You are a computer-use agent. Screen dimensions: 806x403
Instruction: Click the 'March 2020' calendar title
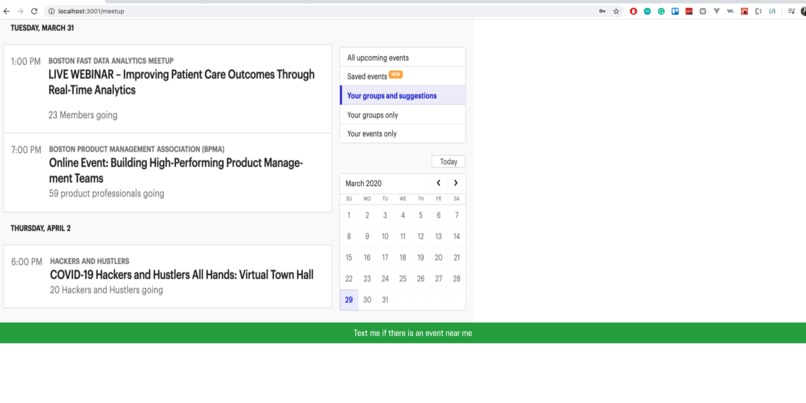(363, 184)
